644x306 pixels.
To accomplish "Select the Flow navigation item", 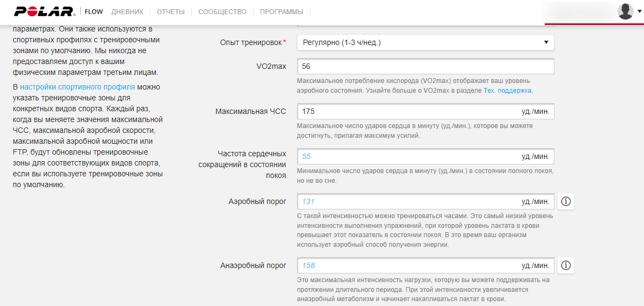I will (x=94, y=11).
